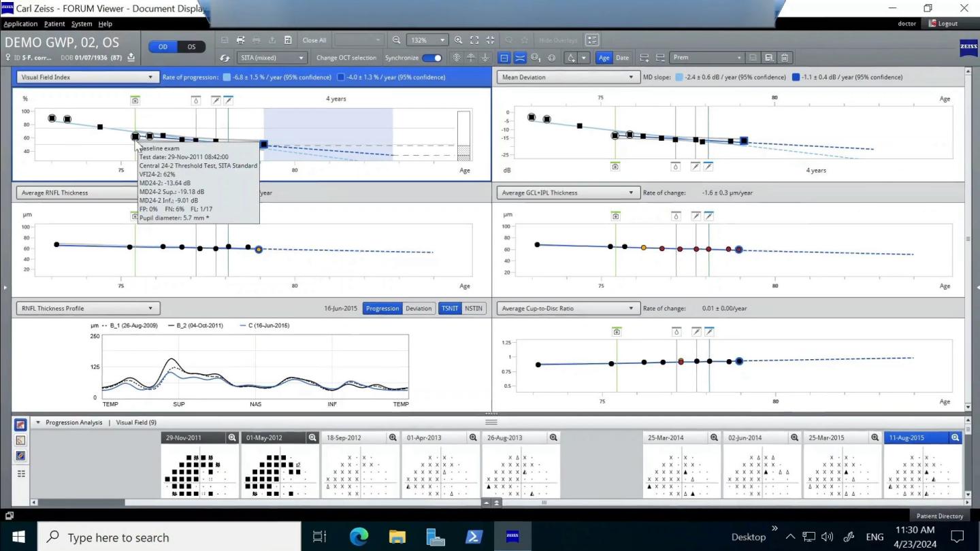Viewport: 980px width, 551px height.
Task: Click the fit-to-view icon near the zoom controls
Action: pos(474,39)
